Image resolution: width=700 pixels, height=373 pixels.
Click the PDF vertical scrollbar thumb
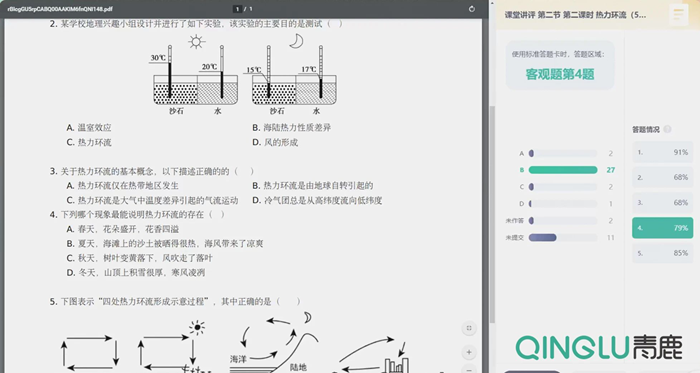pos(492,214)
